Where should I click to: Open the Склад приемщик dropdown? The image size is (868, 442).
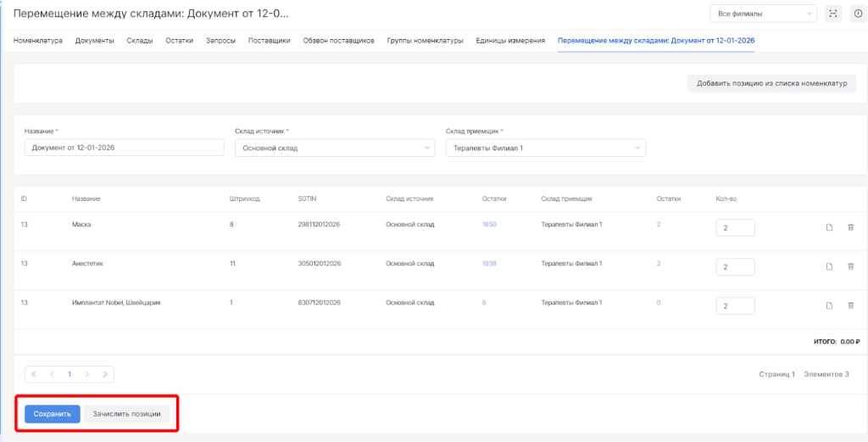click(545, 148)
